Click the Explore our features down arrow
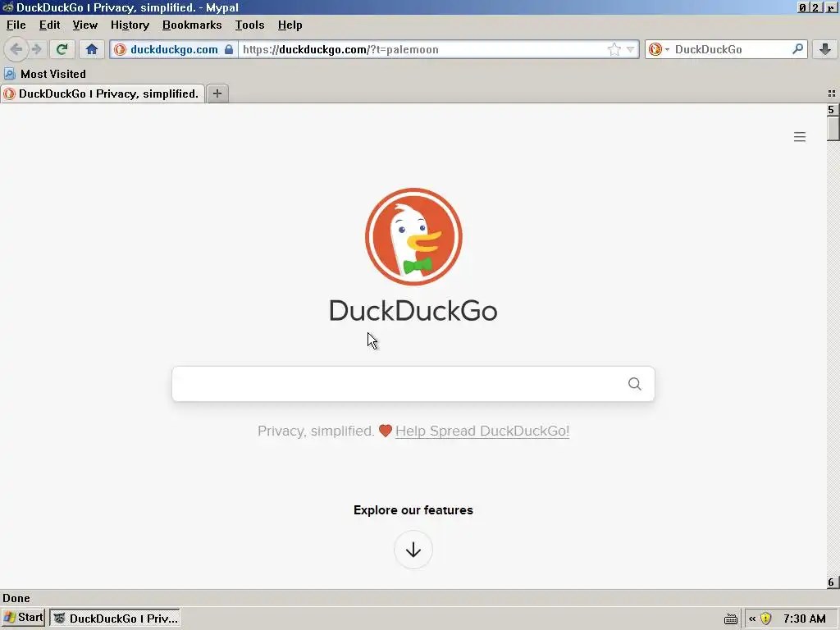 [413, 550]
